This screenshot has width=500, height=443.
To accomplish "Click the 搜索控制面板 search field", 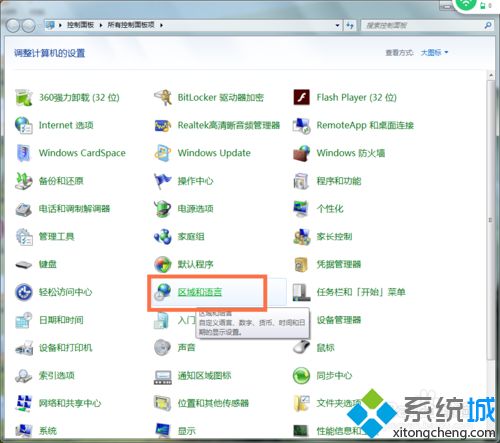I will coord(423,25).
